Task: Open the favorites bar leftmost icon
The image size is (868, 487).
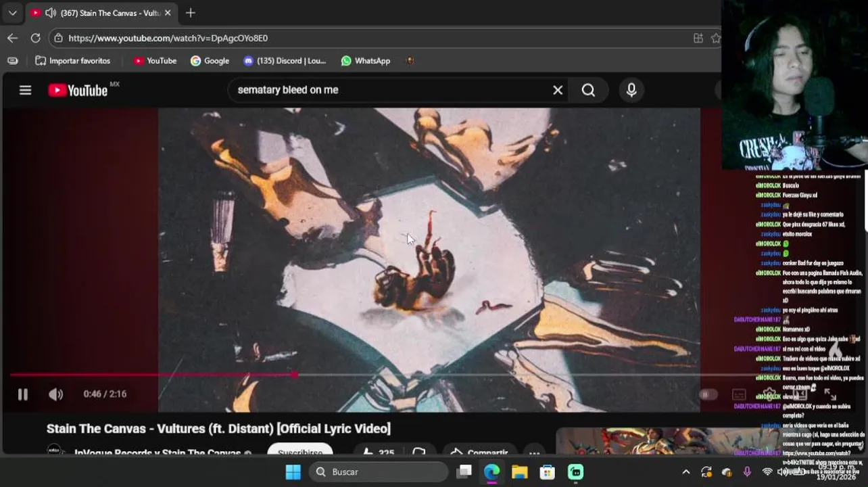Action: [12, 61]
